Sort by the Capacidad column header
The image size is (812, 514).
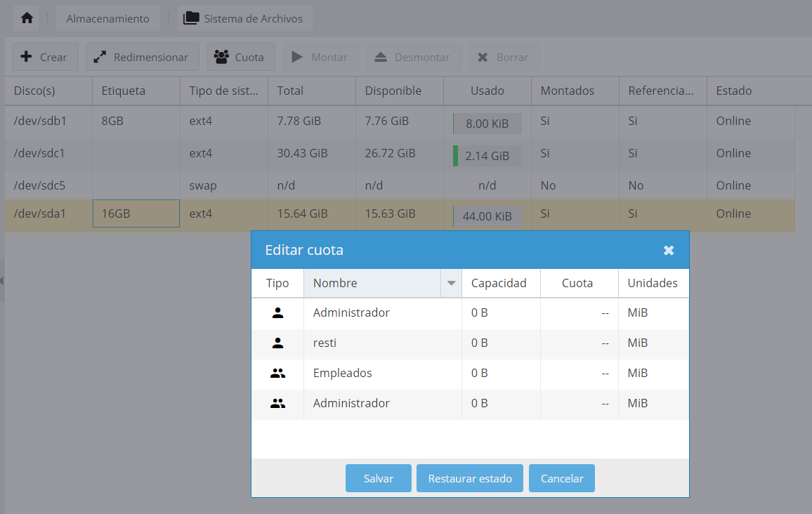click(501, 283)
